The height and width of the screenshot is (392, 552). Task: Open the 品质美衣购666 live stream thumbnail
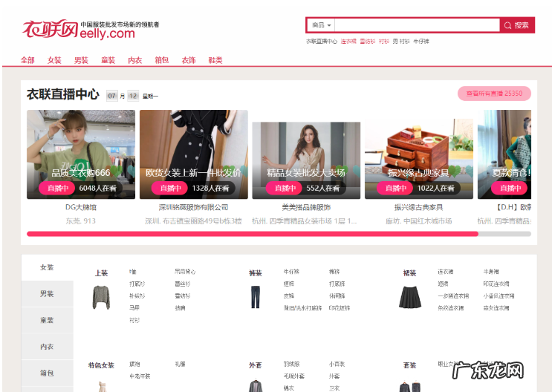pos(81,154)
